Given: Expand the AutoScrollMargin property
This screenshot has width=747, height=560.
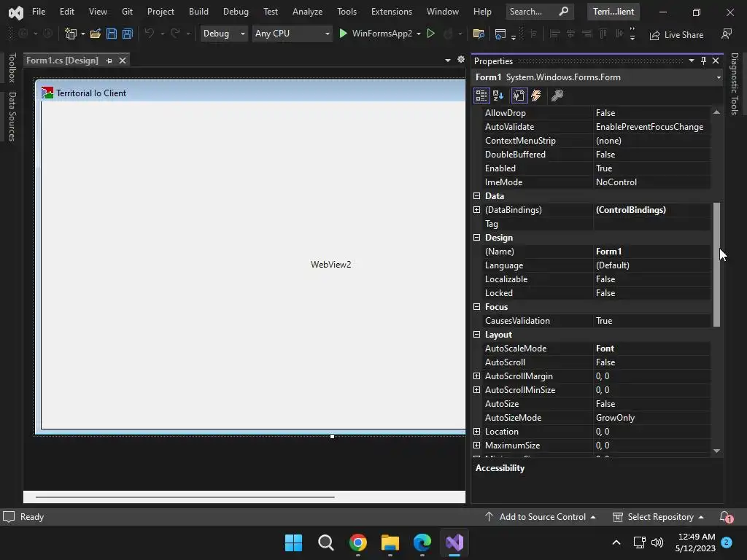Looking at the screenshot, I should tap(476, 376).
